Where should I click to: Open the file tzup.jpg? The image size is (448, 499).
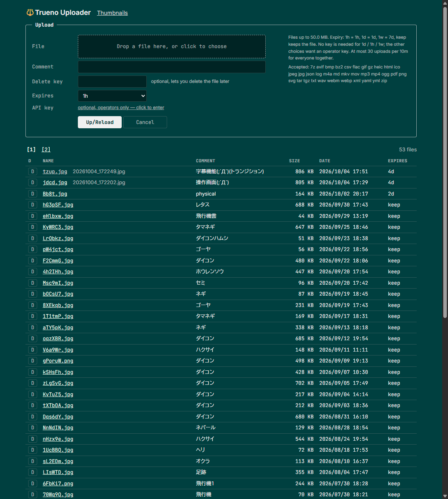55,171
